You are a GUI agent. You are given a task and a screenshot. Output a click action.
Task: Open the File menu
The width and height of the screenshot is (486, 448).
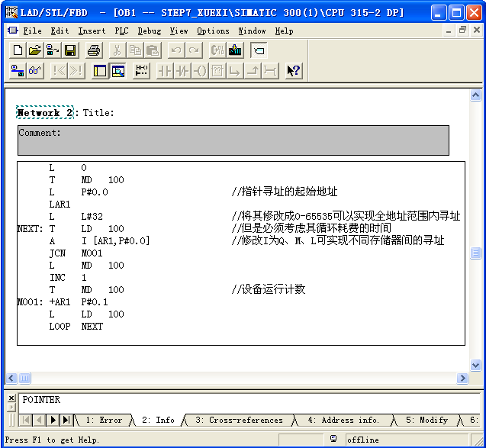pyautogui.click(x=32, y=31)
